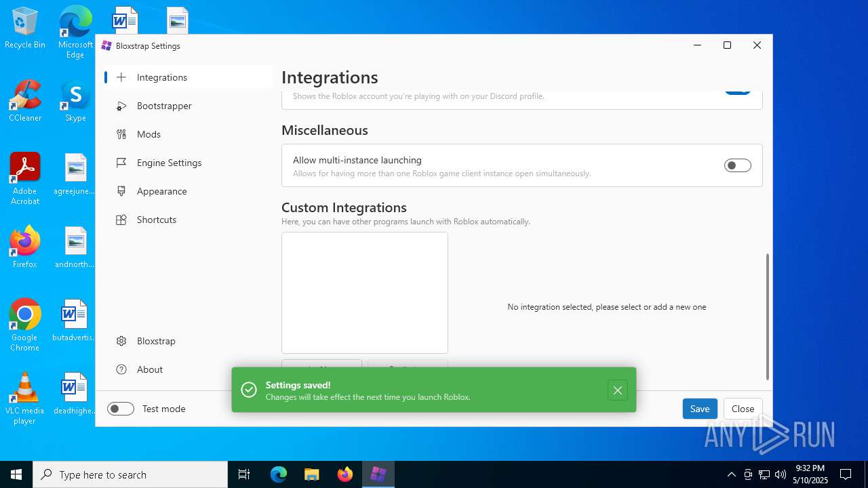Click the Save button
868x488 pixels.
(x=700, y=409)
